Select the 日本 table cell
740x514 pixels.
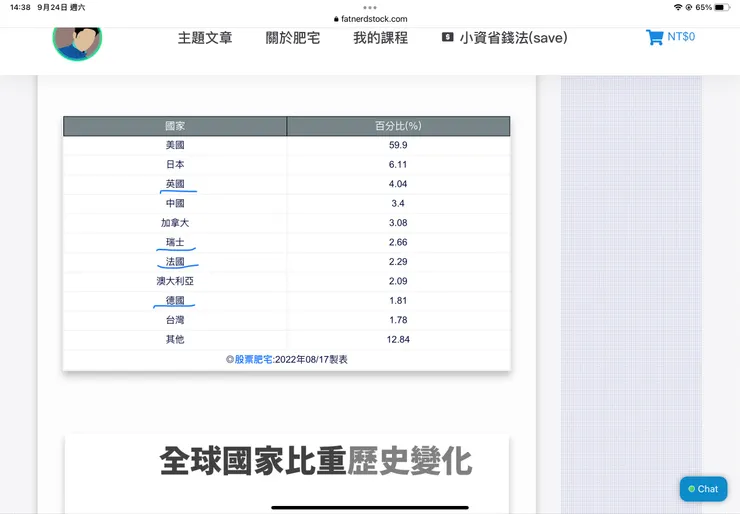point(175,165)
